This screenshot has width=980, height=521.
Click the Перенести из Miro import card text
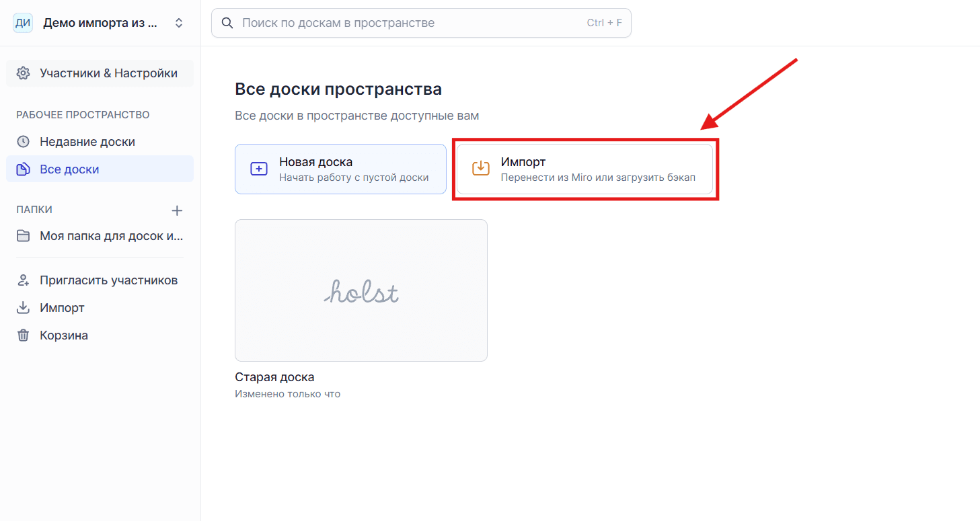pyautogui.click(x=597, y=178)
